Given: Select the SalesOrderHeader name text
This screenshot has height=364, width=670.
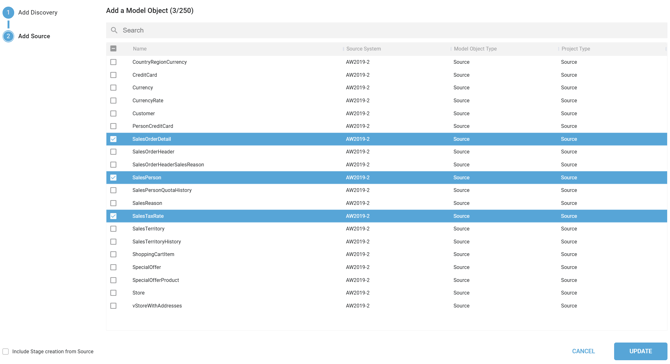Looking at the screenshot, I should pos(153,152).
